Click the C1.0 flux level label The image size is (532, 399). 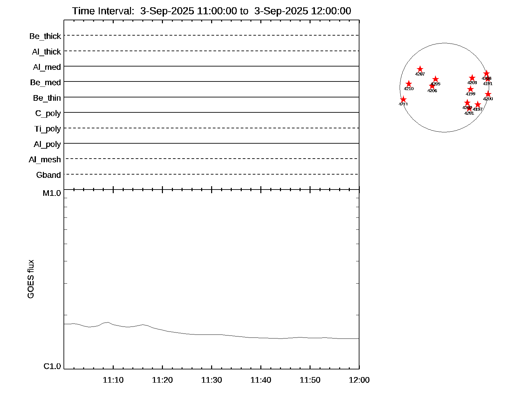click(52, 366)
